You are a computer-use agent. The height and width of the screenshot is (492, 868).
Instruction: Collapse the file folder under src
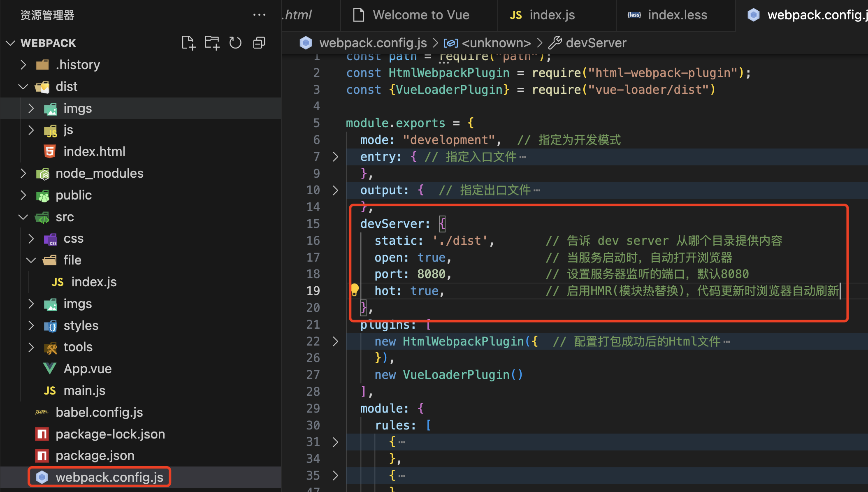(x=31, y=260)
